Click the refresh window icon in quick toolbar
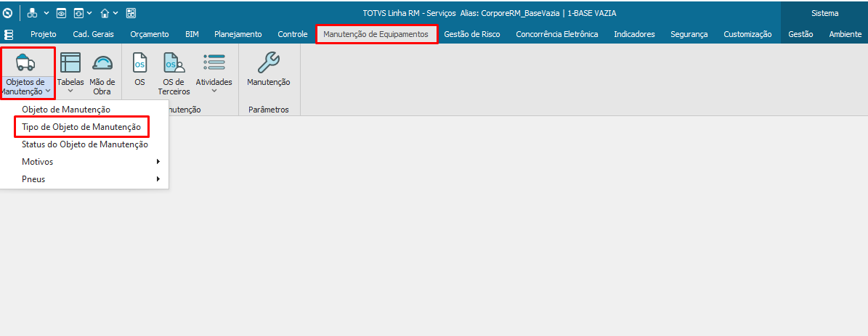 pos(78,13)
